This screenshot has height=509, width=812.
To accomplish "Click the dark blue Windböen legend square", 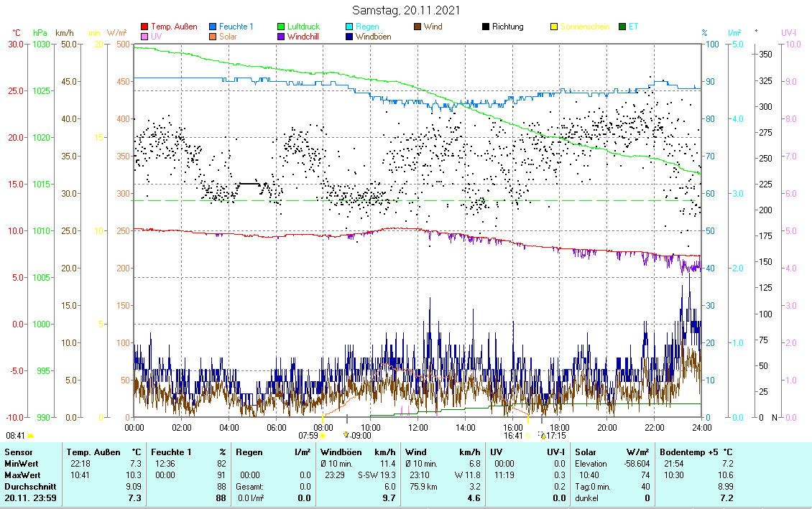I will tap(350, 37).
